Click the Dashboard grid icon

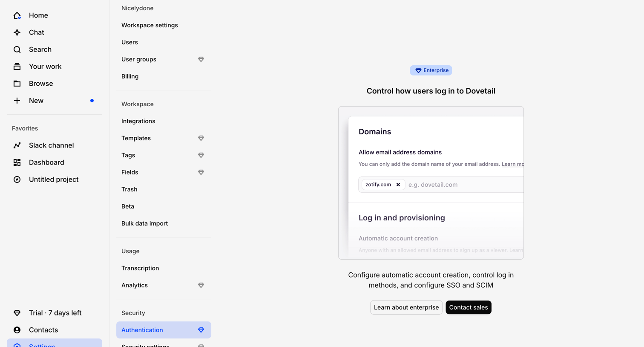click(x=17, y=162)
